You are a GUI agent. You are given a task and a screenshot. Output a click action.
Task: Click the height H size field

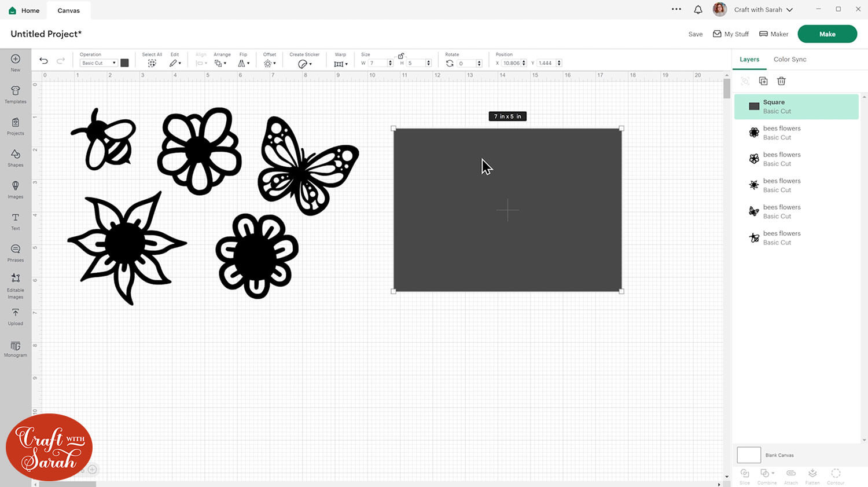pyautogui.click(x=416, y=63)
